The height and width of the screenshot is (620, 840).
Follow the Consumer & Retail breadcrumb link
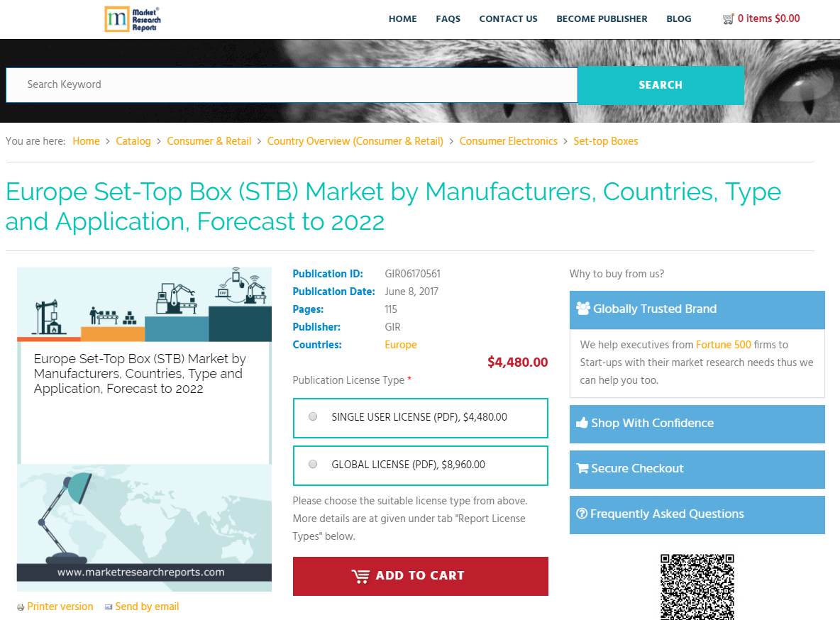point(209,141)
